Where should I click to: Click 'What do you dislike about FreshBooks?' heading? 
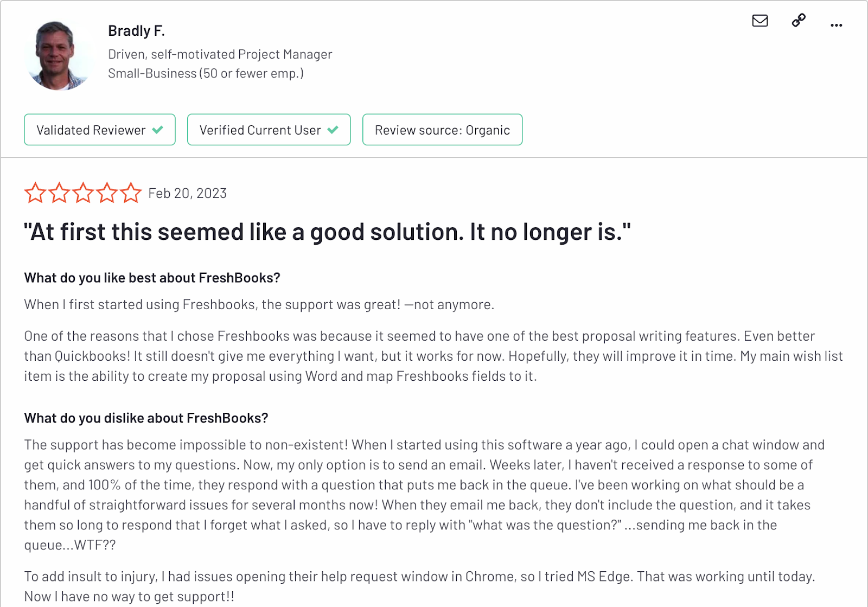[146, 418]
